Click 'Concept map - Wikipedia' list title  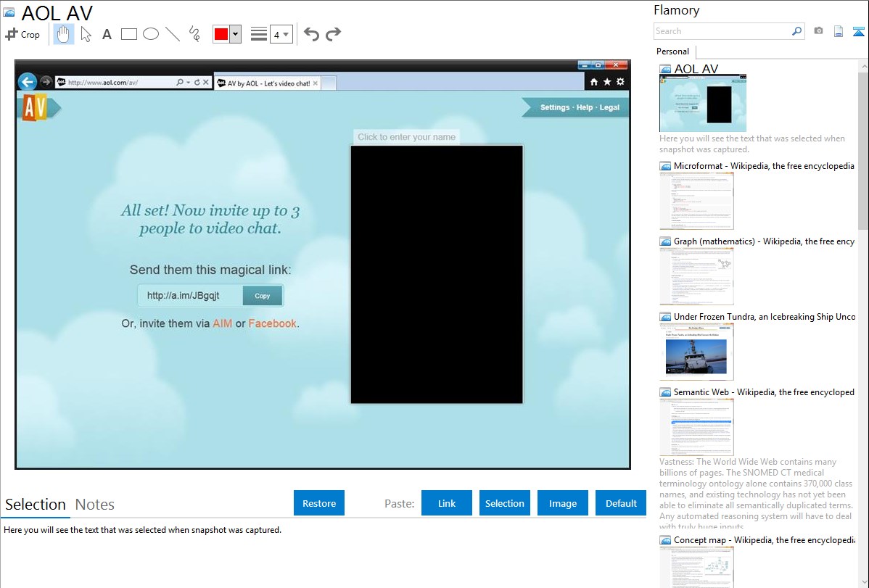(764, 539)
